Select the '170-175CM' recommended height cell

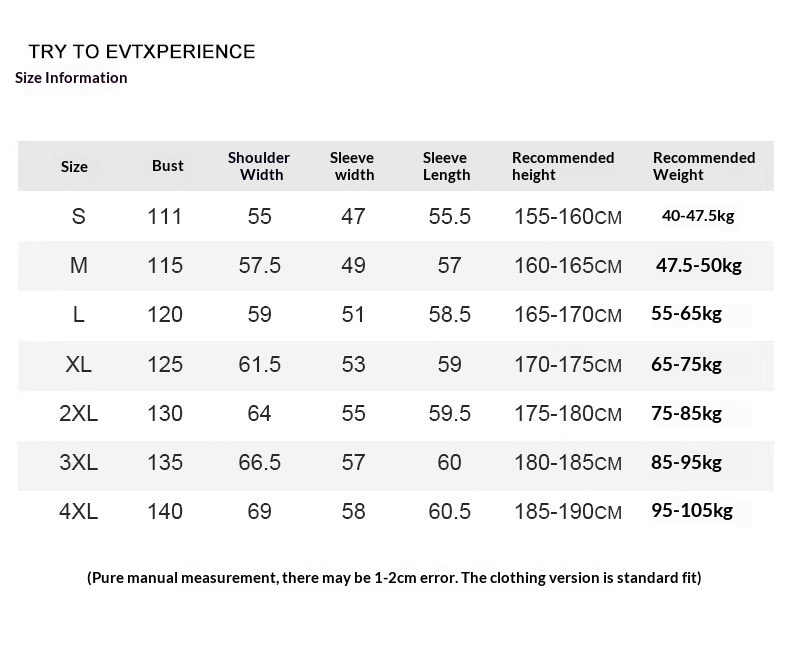(568, 364)
